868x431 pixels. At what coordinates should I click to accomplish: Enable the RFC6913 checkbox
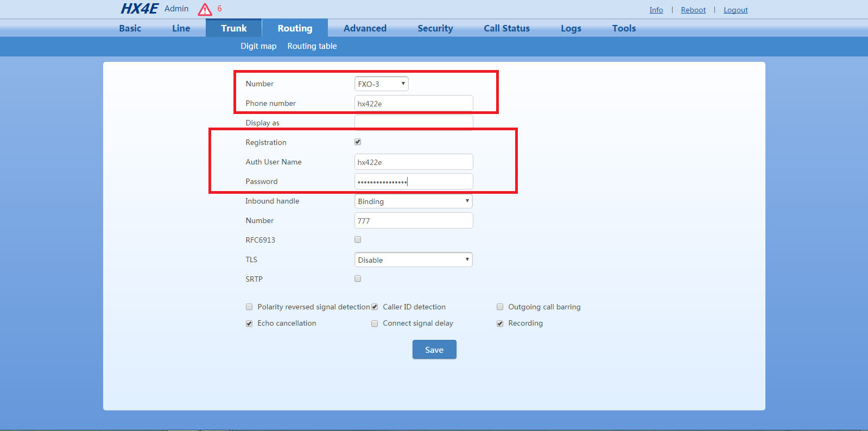click(x=358, y=239)
